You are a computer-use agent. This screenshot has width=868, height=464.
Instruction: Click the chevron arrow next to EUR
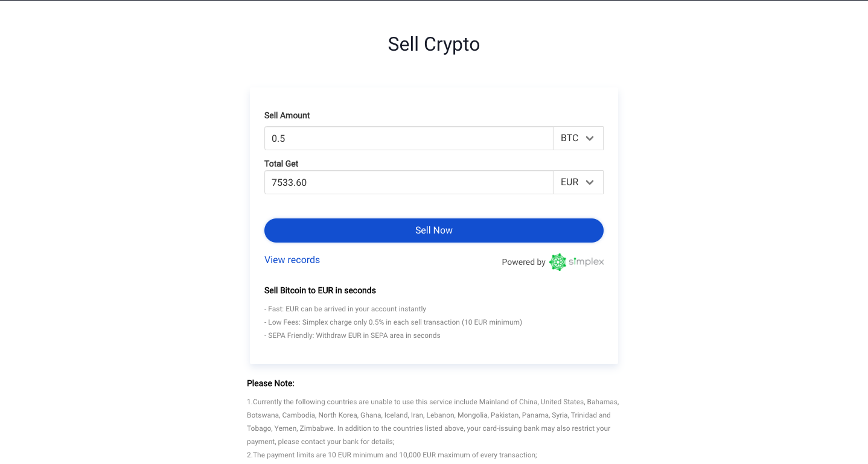(x=590, y=182)
